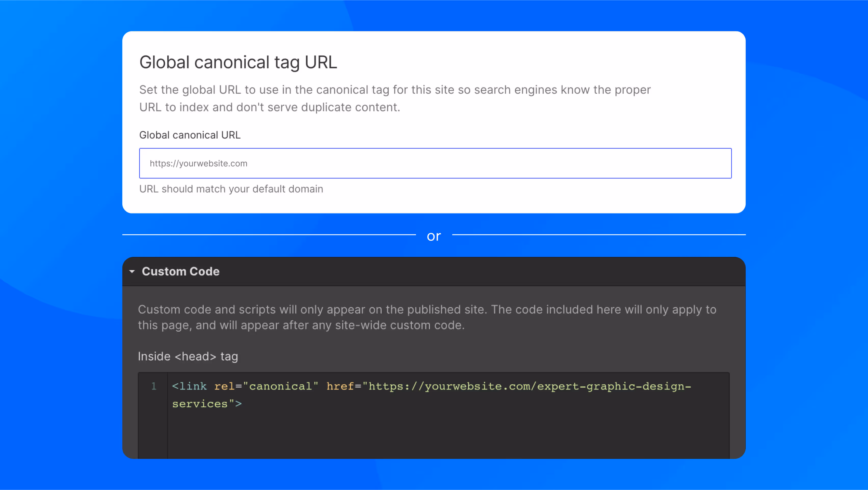Click the "canonical" value in code
Viewport: 868px width, 490px height.
(280, 386)
